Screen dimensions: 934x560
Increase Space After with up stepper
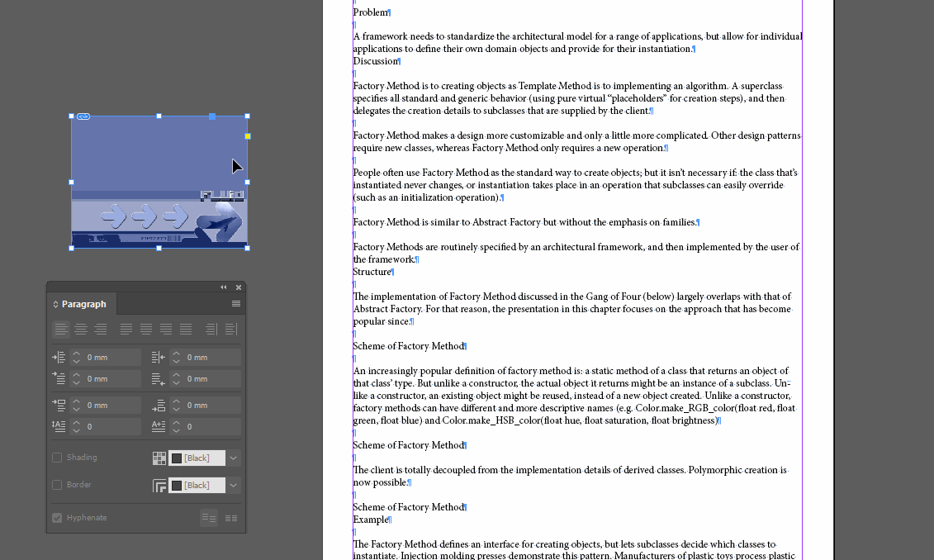[x=177, y=401]
